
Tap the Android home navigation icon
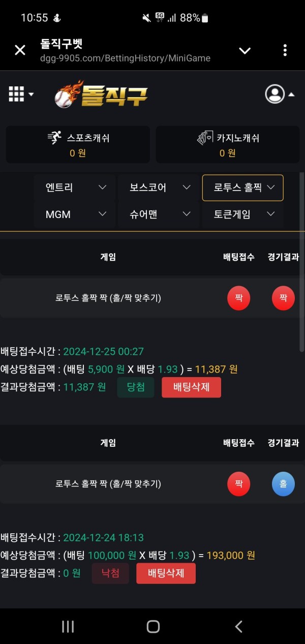click(153, 627)
